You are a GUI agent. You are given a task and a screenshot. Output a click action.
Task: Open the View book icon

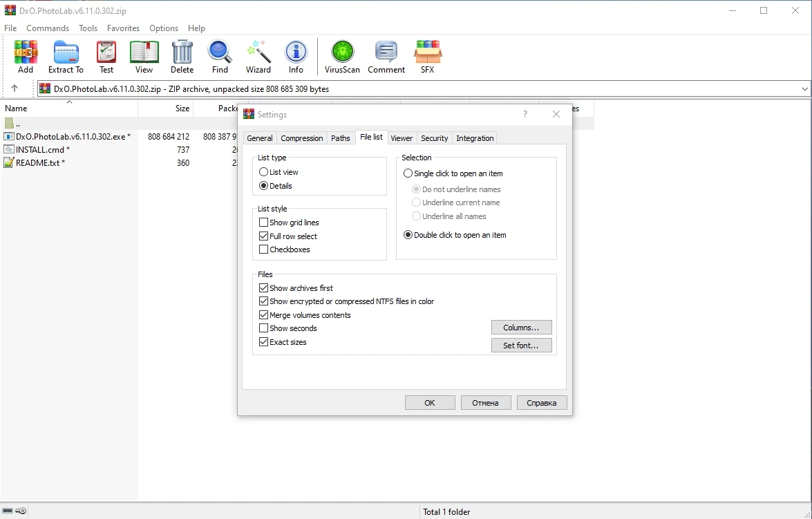point(144,52)
